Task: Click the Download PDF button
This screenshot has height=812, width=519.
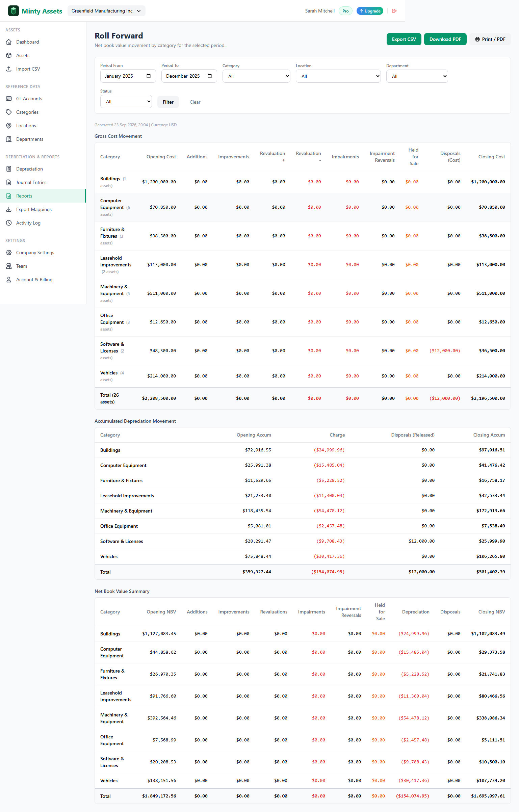Action: [x=445, y=39]
